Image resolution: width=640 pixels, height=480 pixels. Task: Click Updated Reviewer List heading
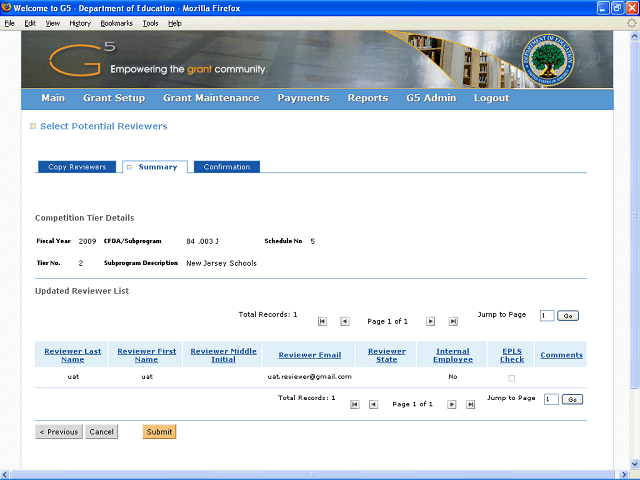[x=82, y=291]
